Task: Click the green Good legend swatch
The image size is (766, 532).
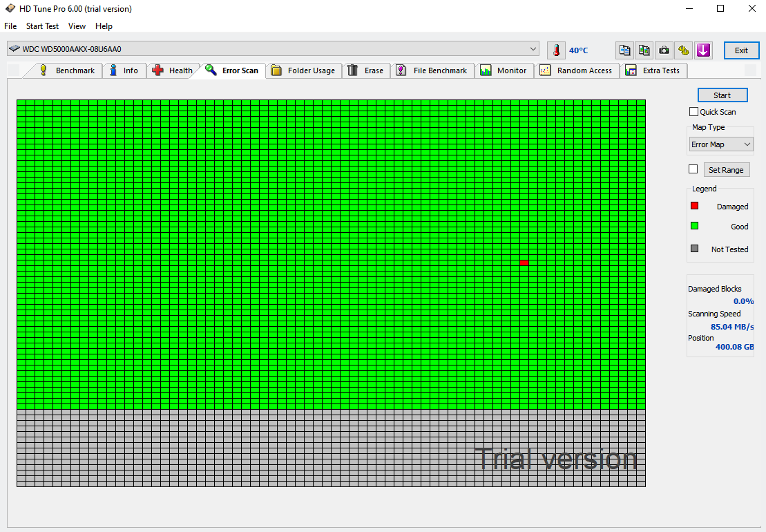Action: 694,226
